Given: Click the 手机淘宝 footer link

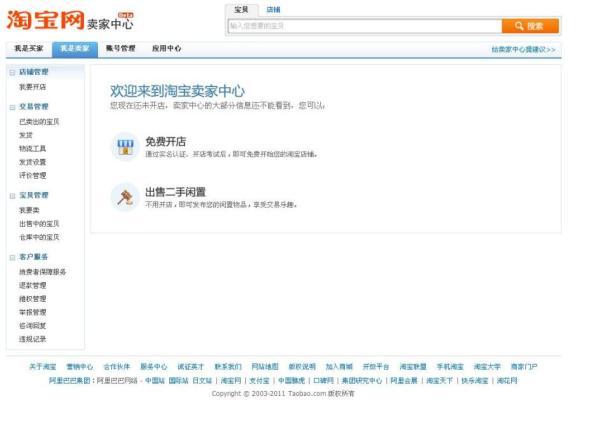Looking at the screenshot, I should click(x=450, y=367).
